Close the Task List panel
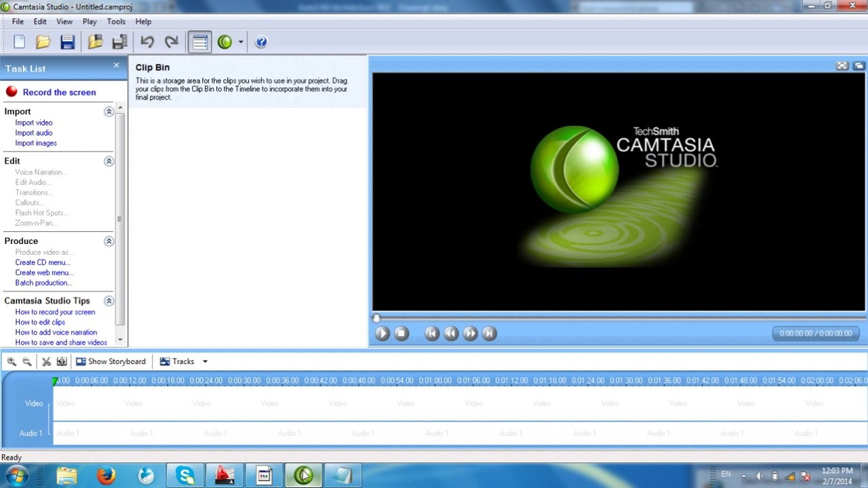This screenshot has height=488, width=868. click(x=116, y=66)
